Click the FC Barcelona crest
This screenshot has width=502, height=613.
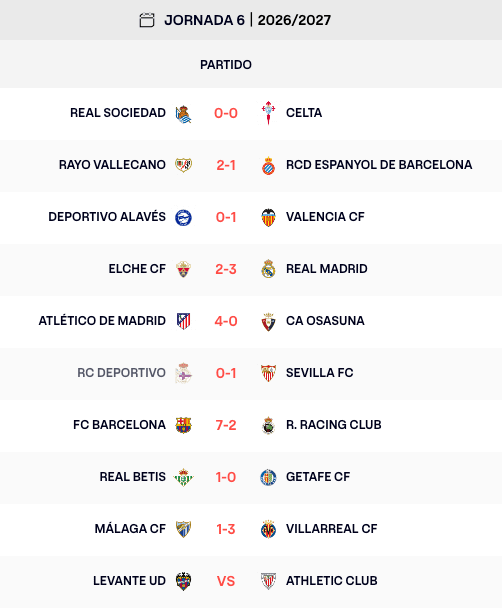tap(183, 425)
